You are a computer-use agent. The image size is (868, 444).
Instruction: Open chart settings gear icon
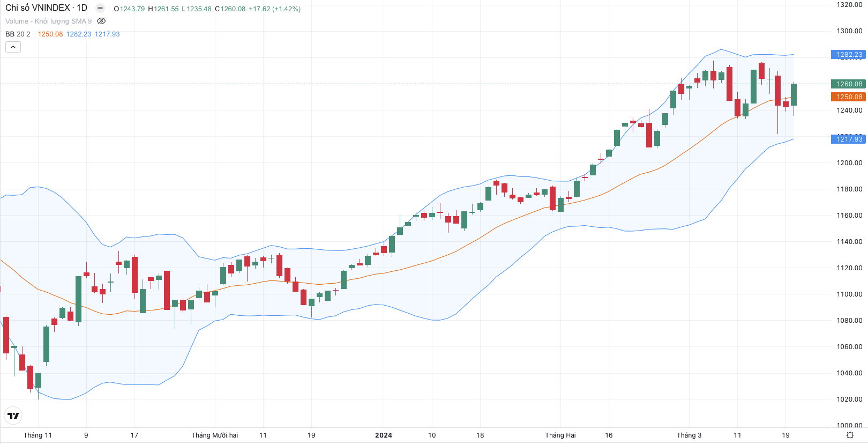[x=850, y=435]
